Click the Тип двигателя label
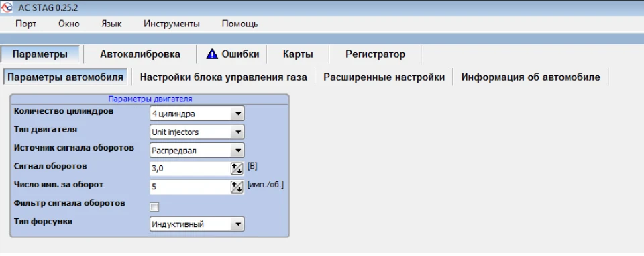 click(x=46, y=129)
